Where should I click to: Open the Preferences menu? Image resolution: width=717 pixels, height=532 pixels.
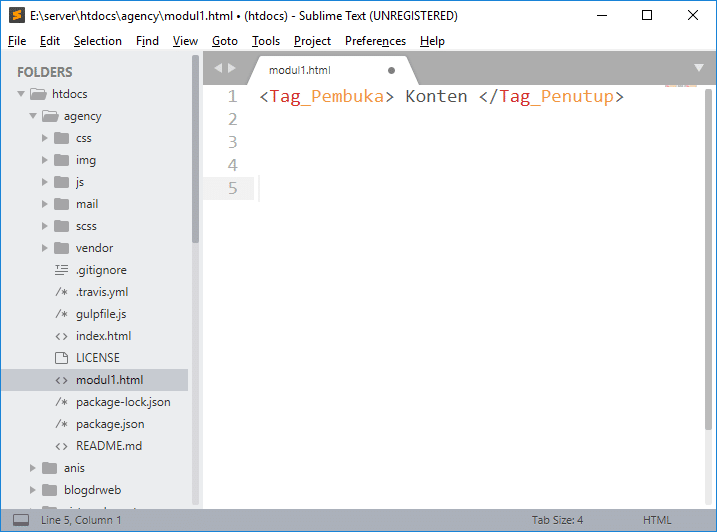(x=375, y=41)
